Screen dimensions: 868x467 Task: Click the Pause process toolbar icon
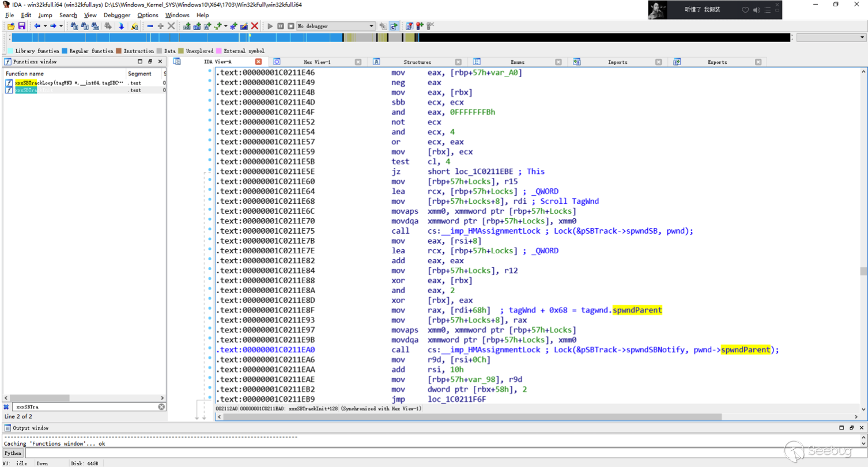pos(281,26)
